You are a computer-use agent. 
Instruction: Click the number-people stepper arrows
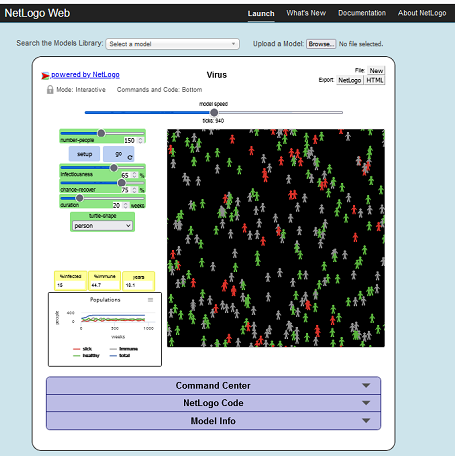[140, 141]
